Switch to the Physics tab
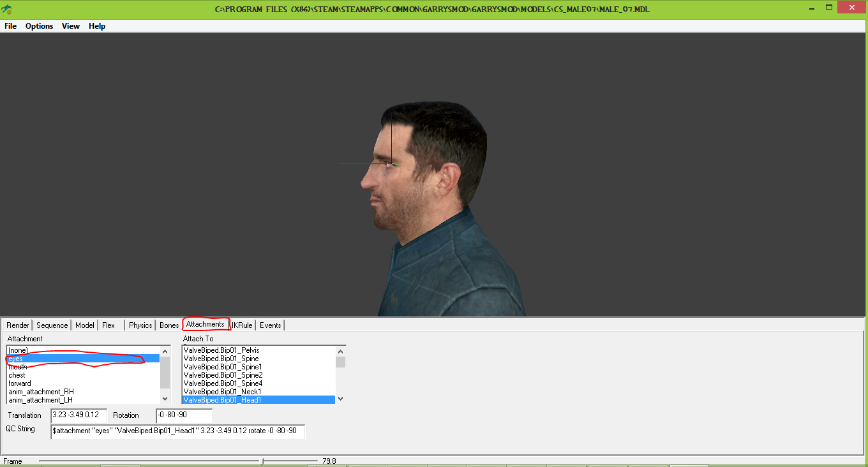The height and width of the screenshot is (467, 868). 140,325
